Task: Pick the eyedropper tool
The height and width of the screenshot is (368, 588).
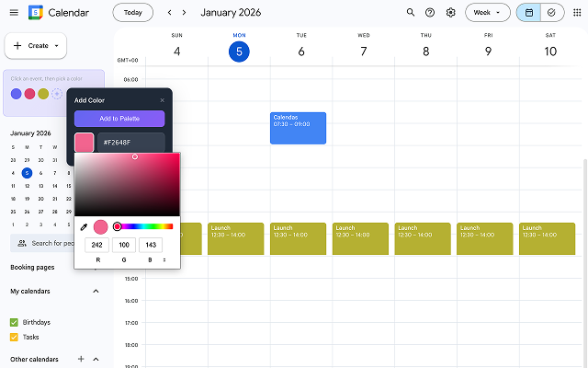Action: tap(84, 227)
